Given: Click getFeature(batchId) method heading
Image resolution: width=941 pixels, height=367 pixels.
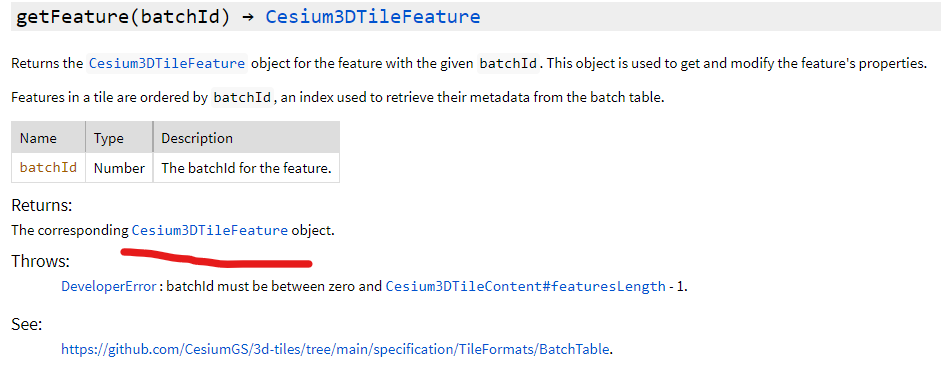Looking at the screenshot, I should click(122, 16).
